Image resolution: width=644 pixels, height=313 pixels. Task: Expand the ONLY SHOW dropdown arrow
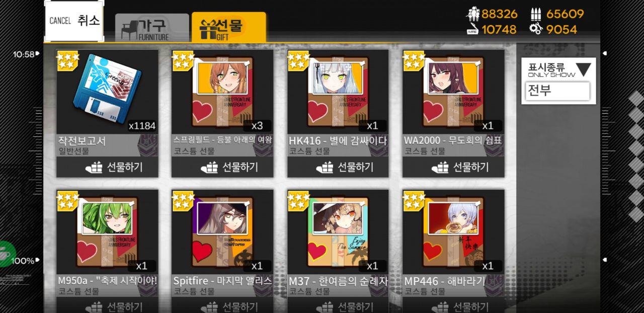click(583, 69)
